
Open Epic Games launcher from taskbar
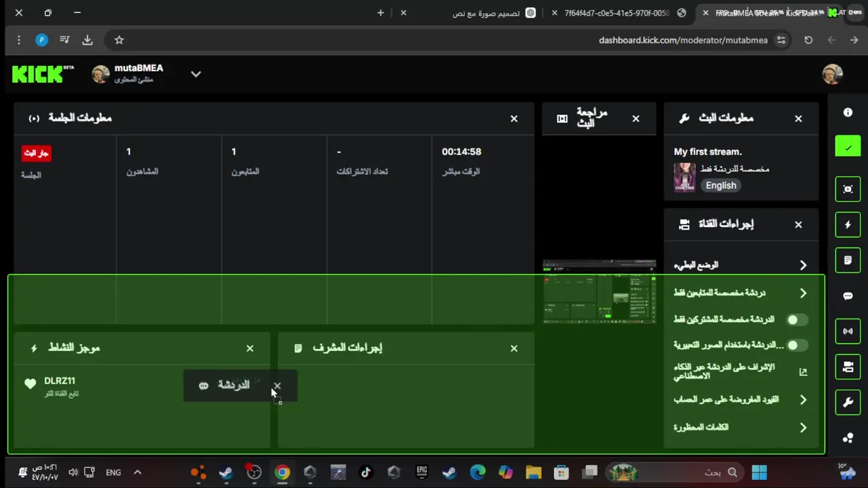pos(422,472)
